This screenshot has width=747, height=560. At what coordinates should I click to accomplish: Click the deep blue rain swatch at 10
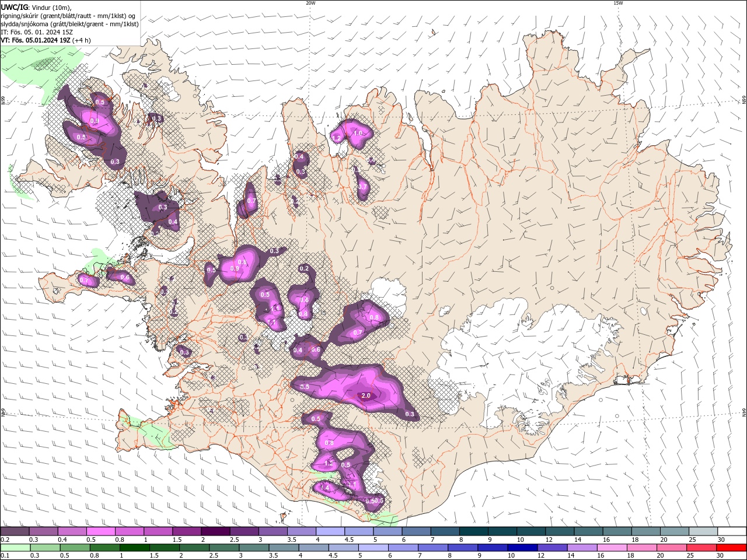point(522,548)
